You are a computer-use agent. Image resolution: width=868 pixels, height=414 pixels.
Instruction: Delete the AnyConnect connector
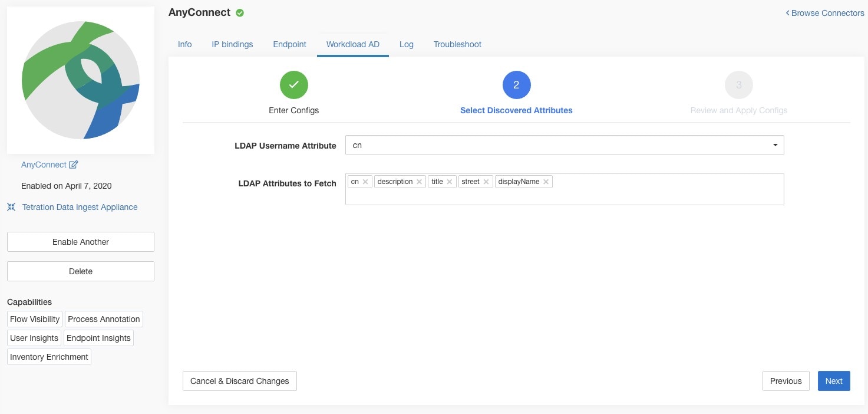(81, 271)
